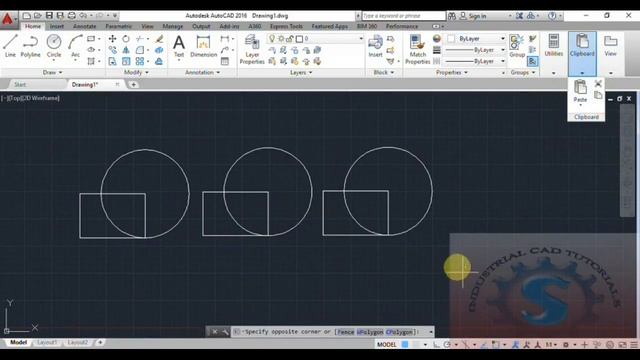Image resolution: width=640 pixels, height=360 pixels.
Task: Switch to the Manage ribbon tab
Action: point(173,26)
